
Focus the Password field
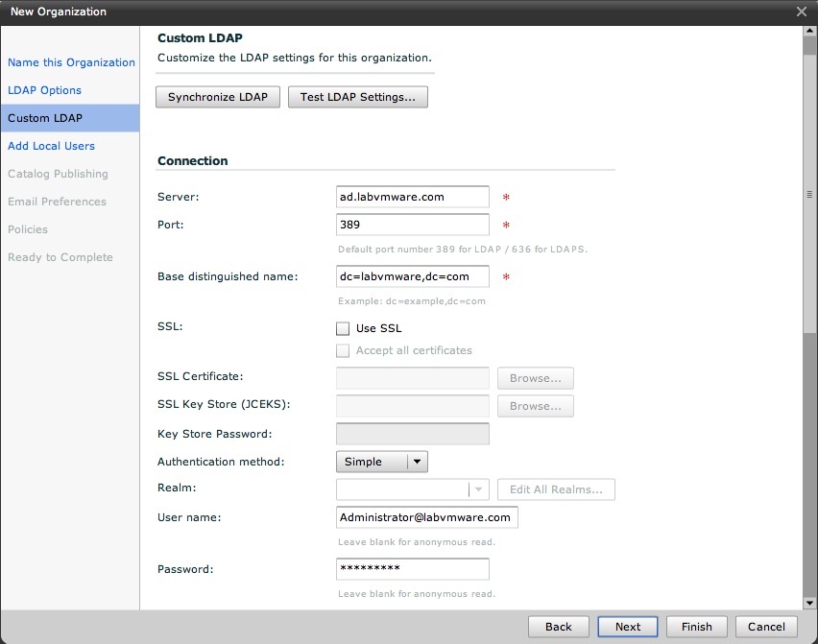coord(413,569)
